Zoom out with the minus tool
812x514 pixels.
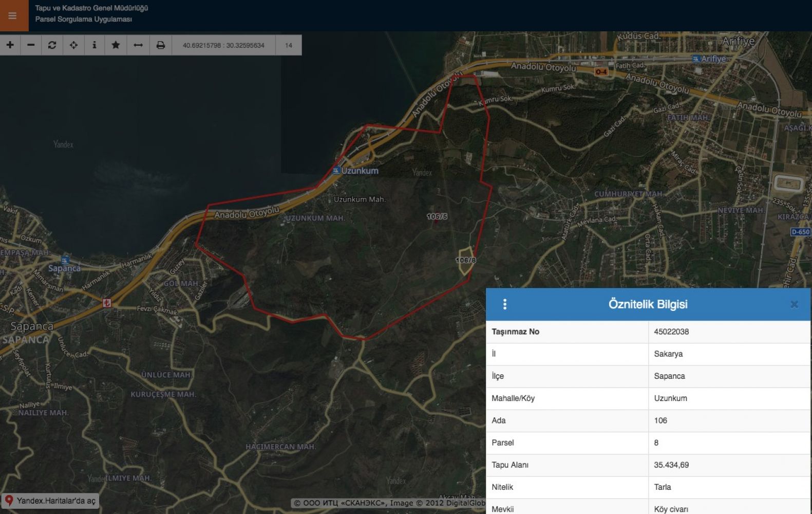[31, 45]
